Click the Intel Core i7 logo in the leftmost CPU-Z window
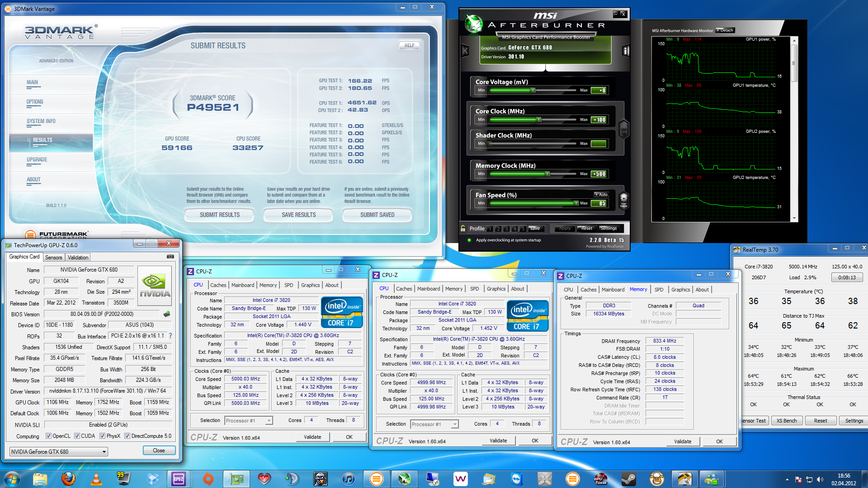Screen dimensions: 868x488 click(342, 312)
